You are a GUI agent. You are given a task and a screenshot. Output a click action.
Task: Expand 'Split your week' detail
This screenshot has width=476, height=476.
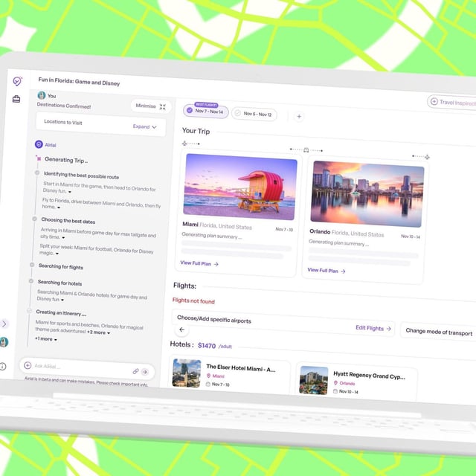coord(57,254)
